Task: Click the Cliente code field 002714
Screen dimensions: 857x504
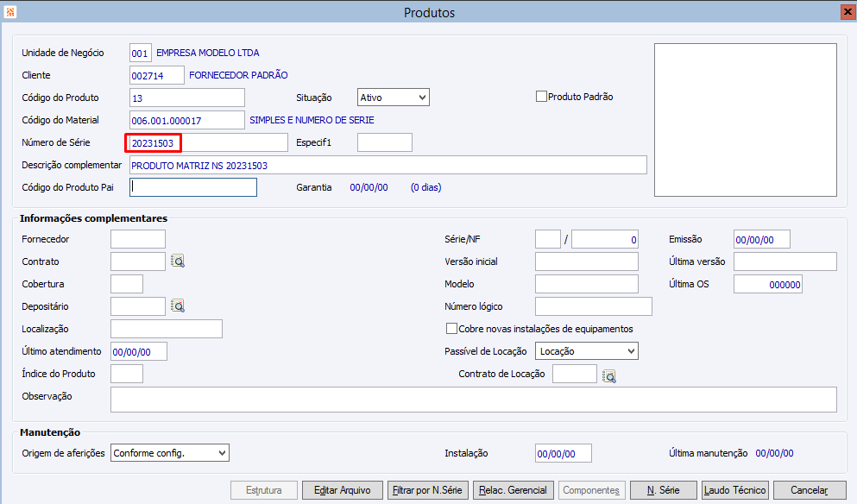Action: 157,75
